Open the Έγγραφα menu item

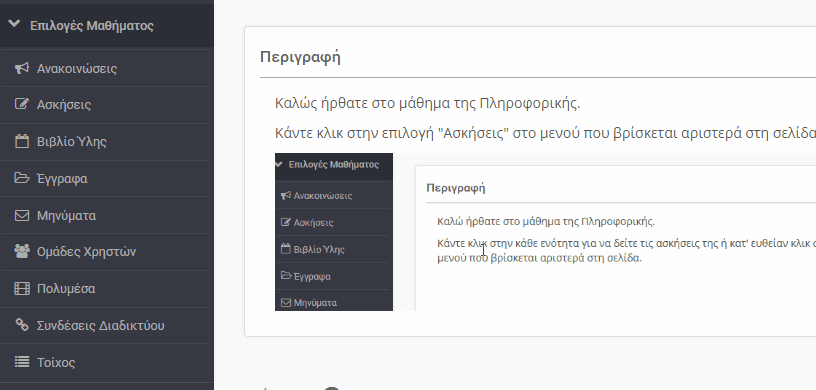[x=62, y=179]
